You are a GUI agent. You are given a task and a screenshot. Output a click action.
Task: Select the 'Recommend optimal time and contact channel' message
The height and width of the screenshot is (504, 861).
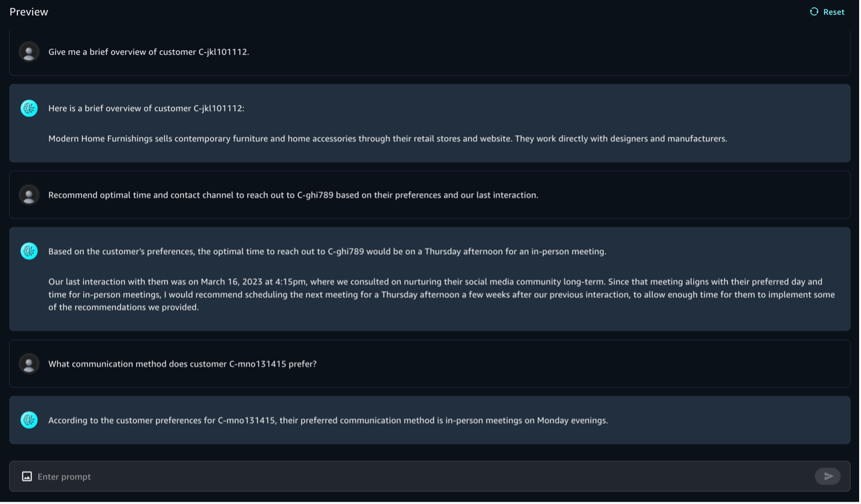click(x=293, y=195)
